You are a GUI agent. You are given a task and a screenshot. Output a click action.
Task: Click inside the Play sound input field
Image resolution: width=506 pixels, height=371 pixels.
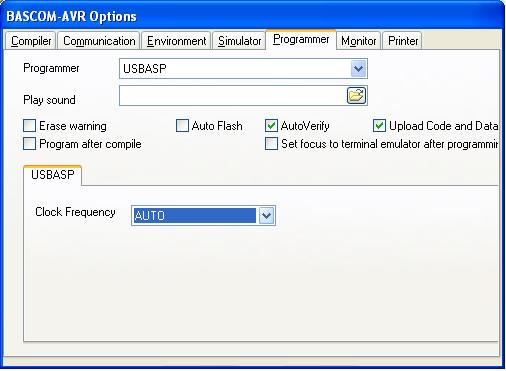(x=233, y=96)
